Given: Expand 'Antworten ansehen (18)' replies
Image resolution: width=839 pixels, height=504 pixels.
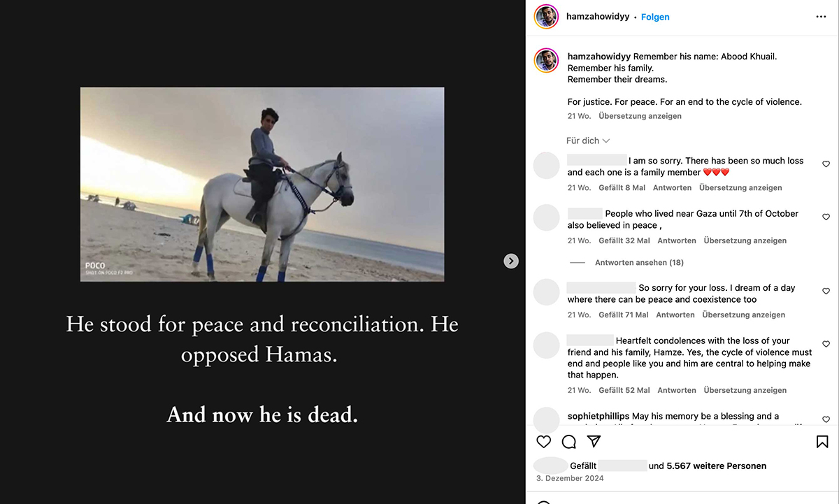Looking at the screenshot, I should [x=639, y=263].
